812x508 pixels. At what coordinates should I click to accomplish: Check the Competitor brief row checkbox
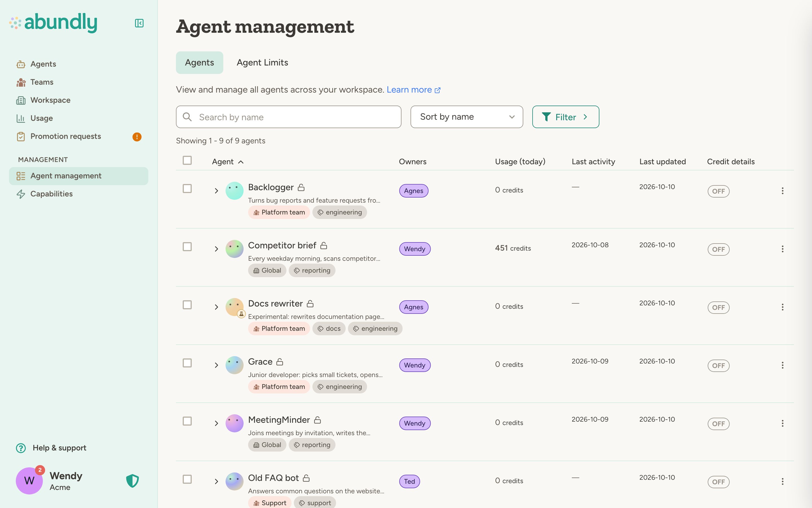[187, 247]
